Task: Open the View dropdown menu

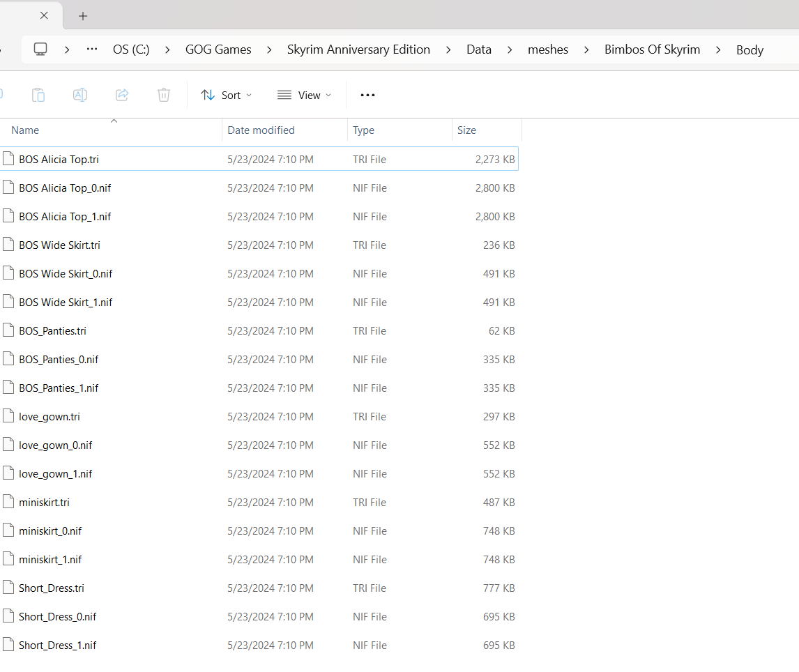Action: [304, 96]
